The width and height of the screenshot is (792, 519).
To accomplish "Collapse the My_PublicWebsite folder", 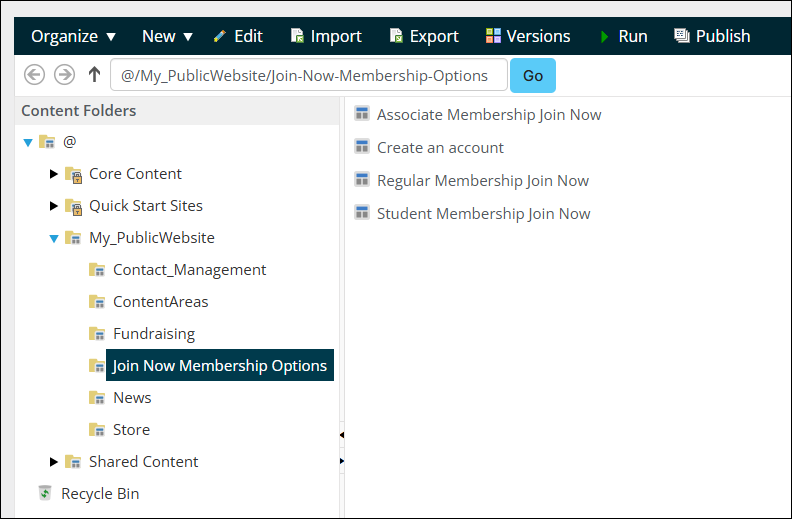I will [54, 238].
